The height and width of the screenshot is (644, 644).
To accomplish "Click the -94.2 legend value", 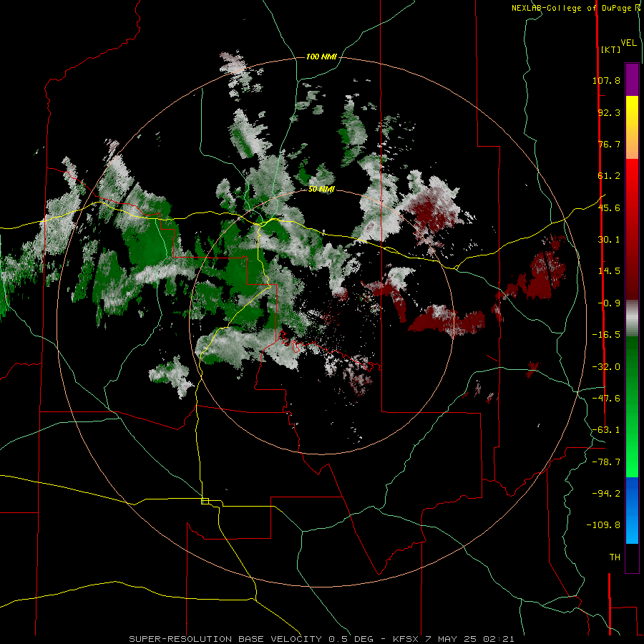I will click(x=606, y=494).
